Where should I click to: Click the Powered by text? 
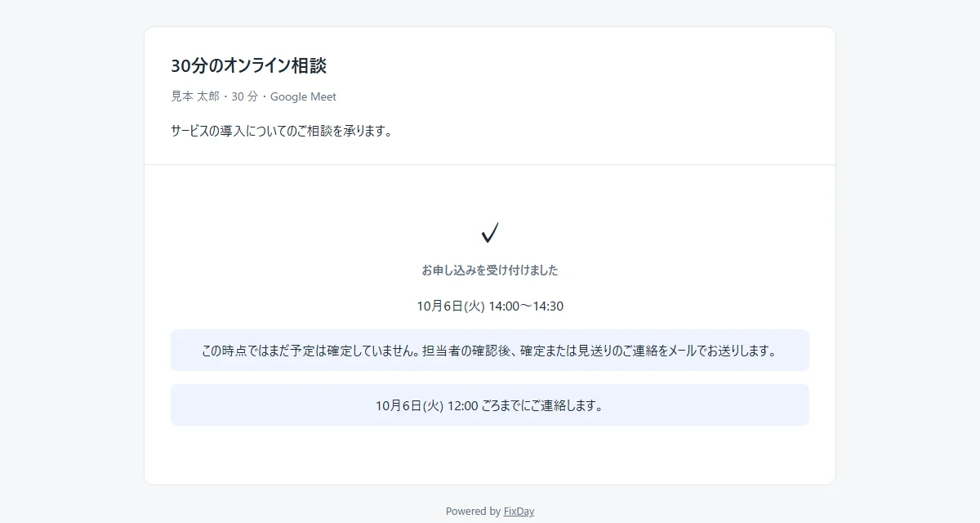click(473, 512)
